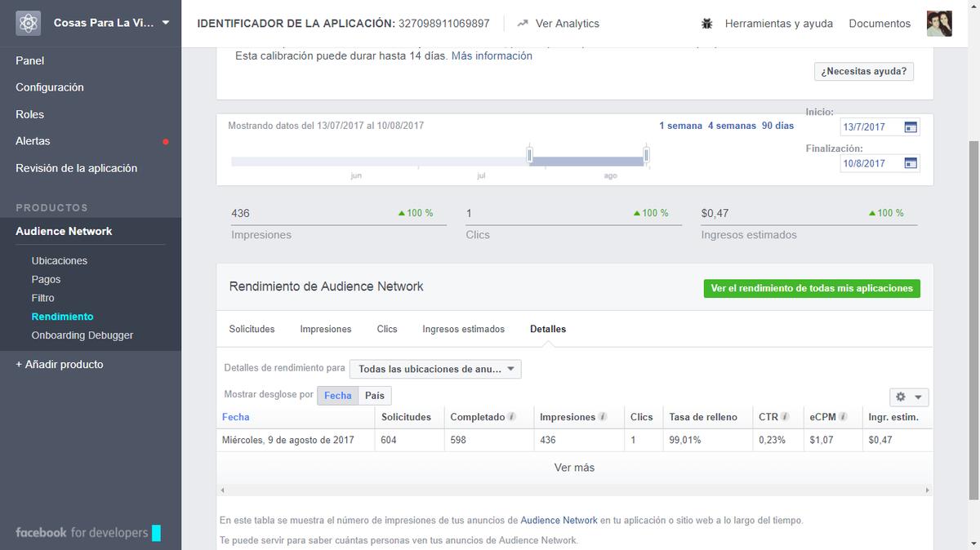Open the Más información link
This screenshot has height=550, width=980.
[492, 55]
